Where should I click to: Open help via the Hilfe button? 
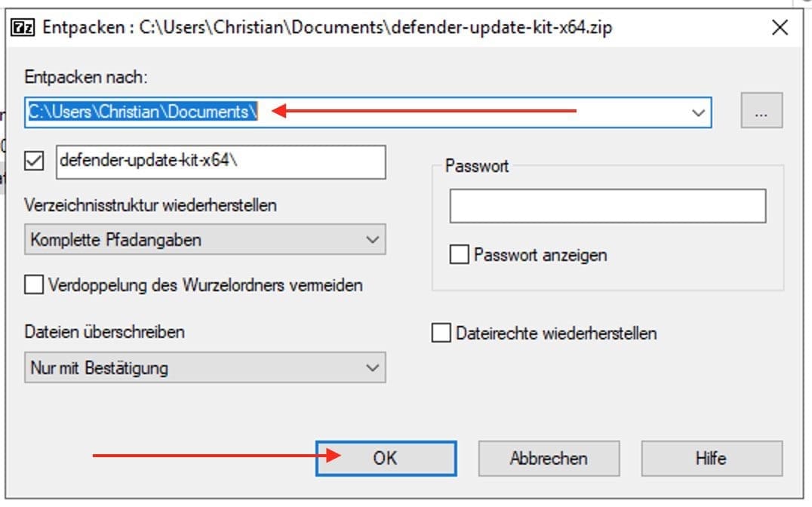[711, 457]
